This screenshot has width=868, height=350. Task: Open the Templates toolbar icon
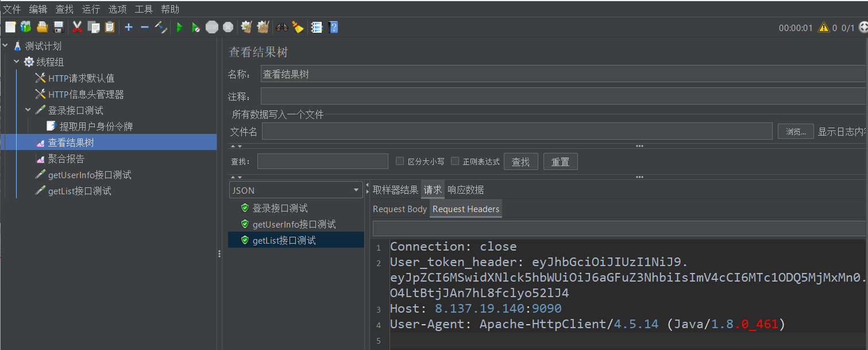click(x=26, y=27)
